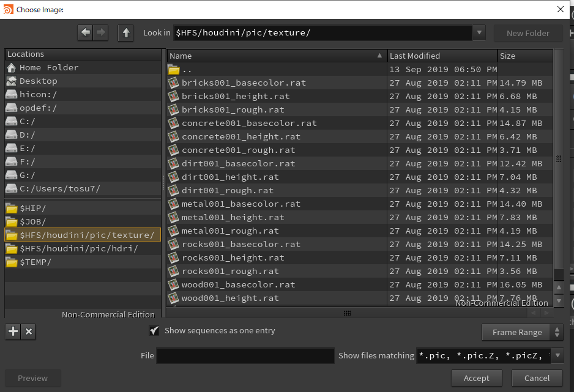Click the plus icon to add location
This screenshot has height=392, width=574.
point(12,331)
